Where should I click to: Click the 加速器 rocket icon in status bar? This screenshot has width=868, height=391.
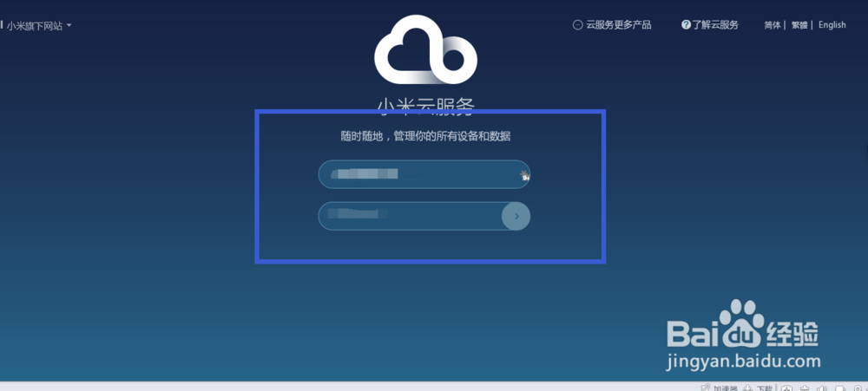(705, 388)
